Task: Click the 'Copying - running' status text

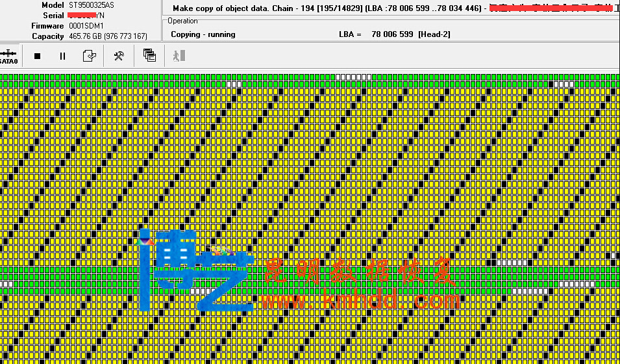Action: coord(203,34)
